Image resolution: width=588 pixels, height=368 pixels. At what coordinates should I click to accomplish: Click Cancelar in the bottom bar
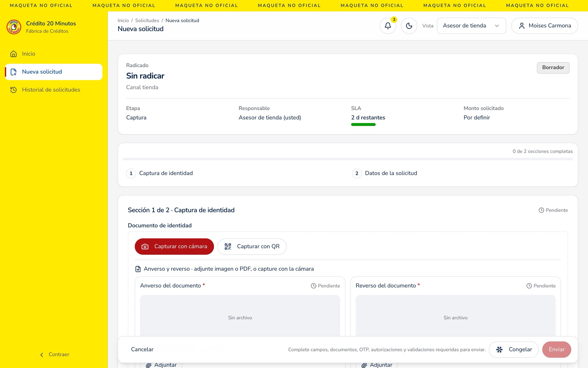tap(142, 349)
